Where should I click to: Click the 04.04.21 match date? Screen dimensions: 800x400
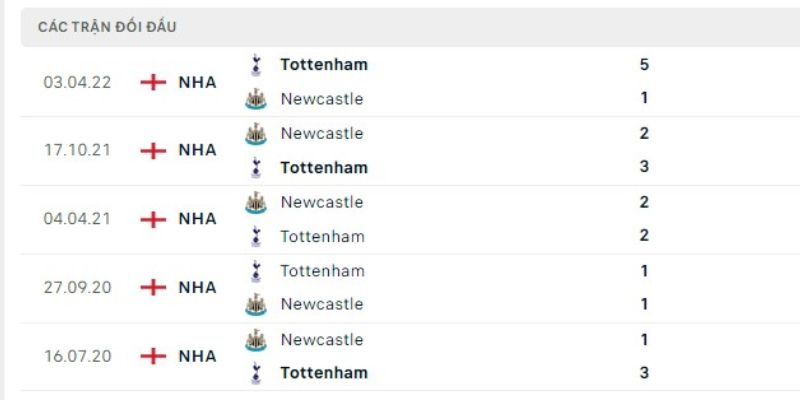pos(77,219)
